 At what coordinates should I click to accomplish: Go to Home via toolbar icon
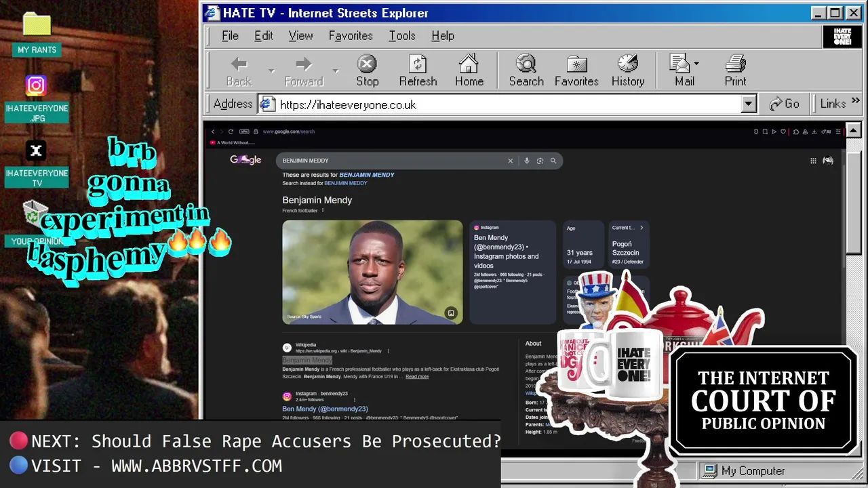click(469, 64)
